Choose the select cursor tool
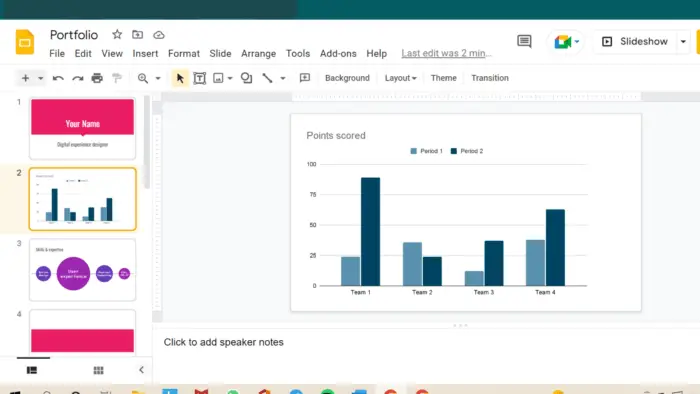 [180, 78]
